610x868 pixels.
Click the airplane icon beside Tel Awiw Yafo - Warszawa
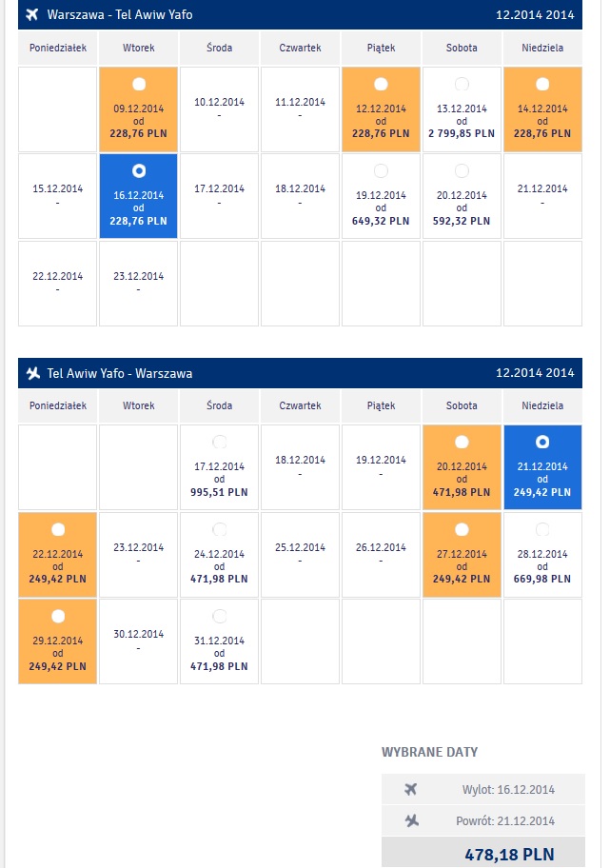pyautogui.click(x=32, y=373)
